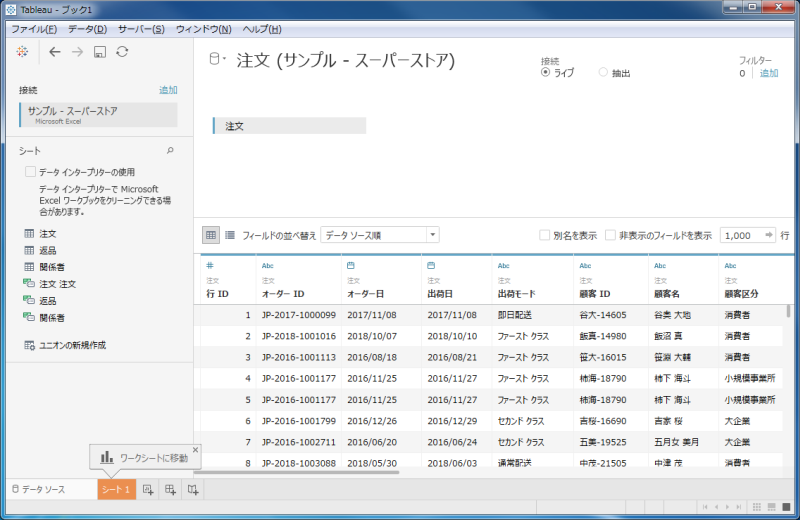
Task: Add a new worksheet icon
Action: [148, 490]
